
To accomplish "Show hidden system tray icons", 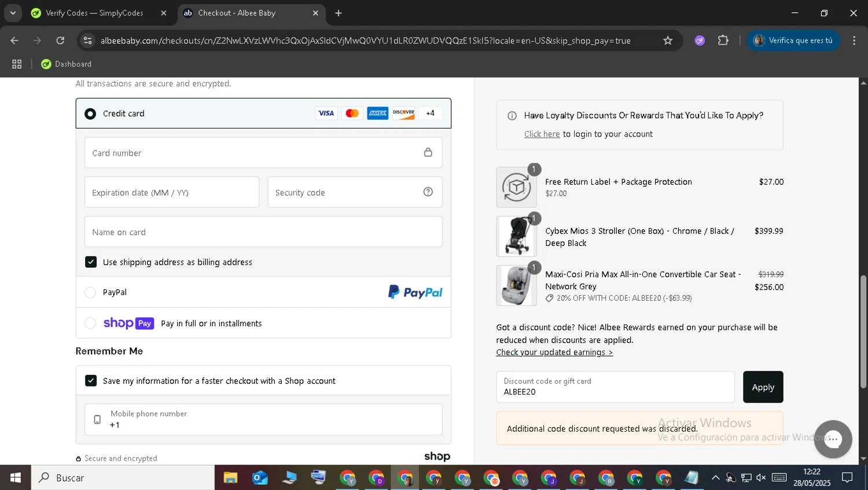I will (715, 478).
